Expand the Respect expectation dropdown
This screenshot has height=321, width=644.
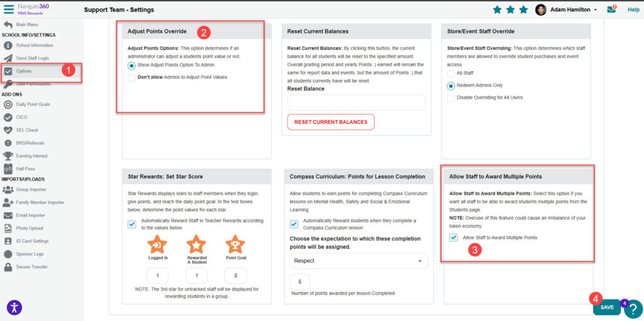click(x=358, y=260)
